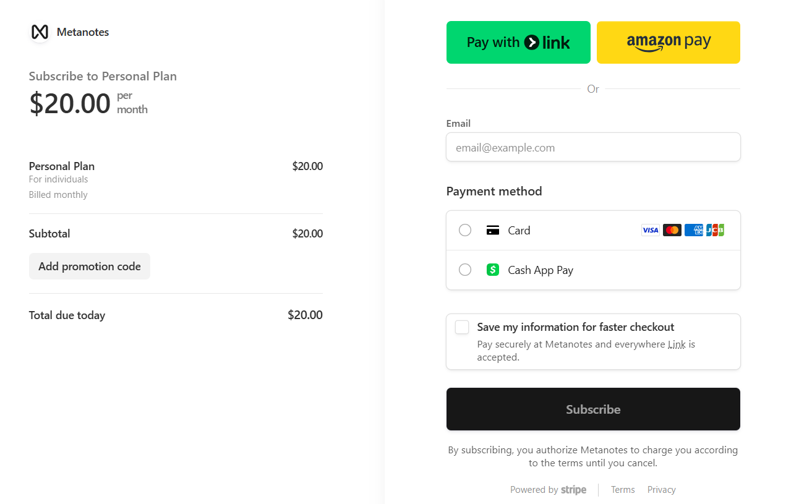Click the underlined Link text
The image size is (812, 504).
click(x=677, y=344)
